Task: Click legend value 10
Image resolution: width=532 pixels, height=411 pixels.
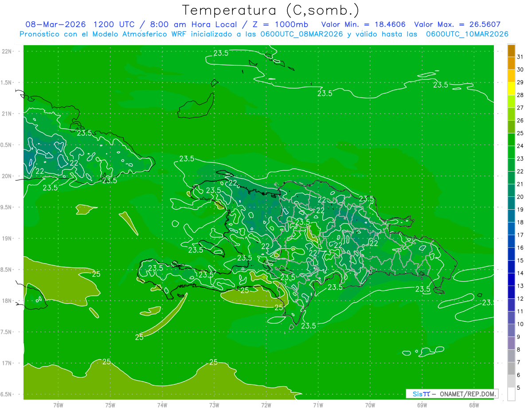Action: (520, 324)
